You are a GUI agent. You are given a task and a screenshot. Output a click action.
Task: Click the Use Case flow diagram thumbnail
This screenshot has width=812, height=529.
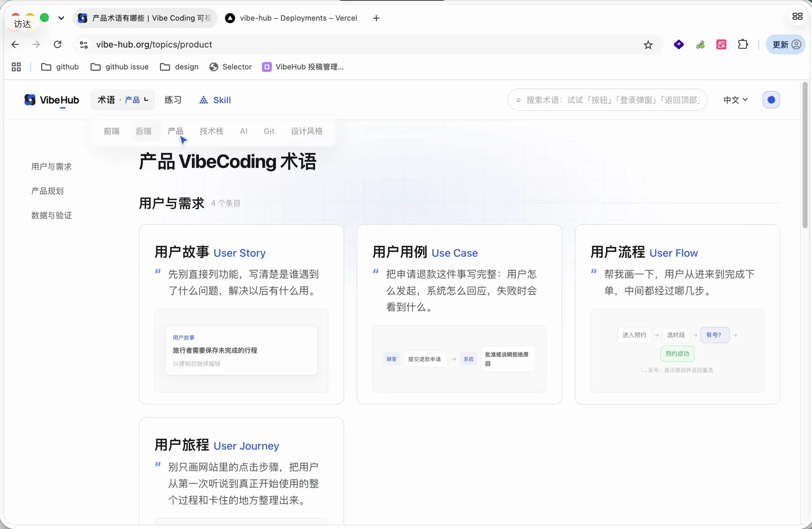[459, 359]
